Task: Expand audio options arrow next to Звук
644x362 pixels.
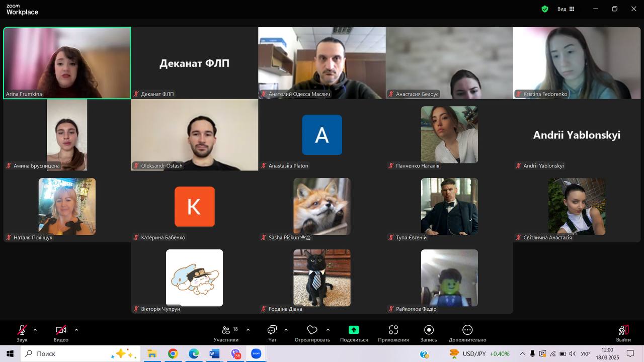Action: pyautogui.click(x=35, y=330)
